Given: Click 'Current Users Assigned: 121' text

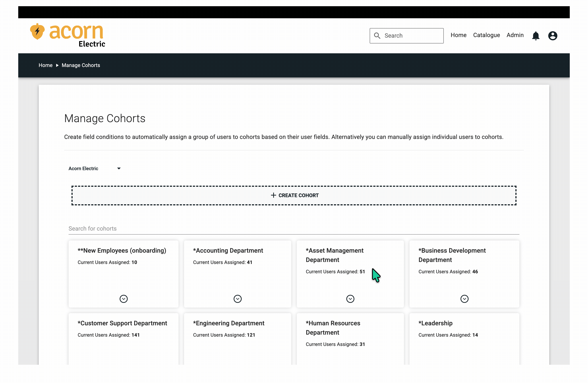Looking at the screenshot, I should [x=224, y=335].
